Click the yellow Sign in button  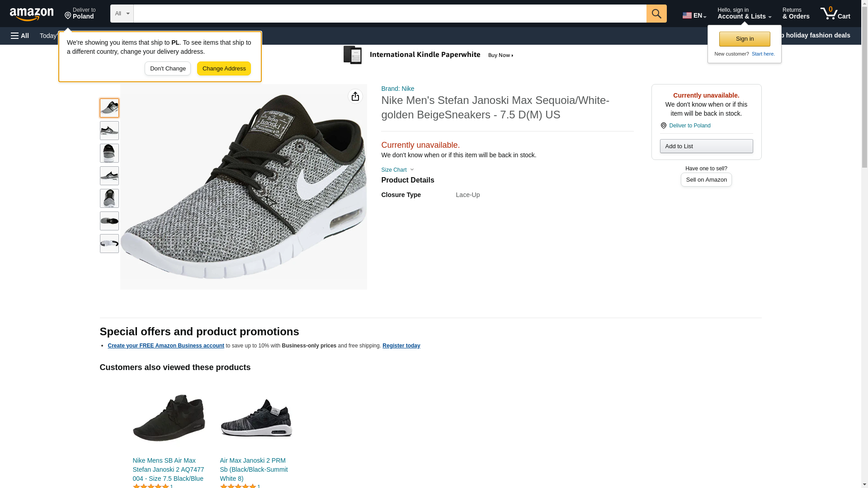pos(744,39)
